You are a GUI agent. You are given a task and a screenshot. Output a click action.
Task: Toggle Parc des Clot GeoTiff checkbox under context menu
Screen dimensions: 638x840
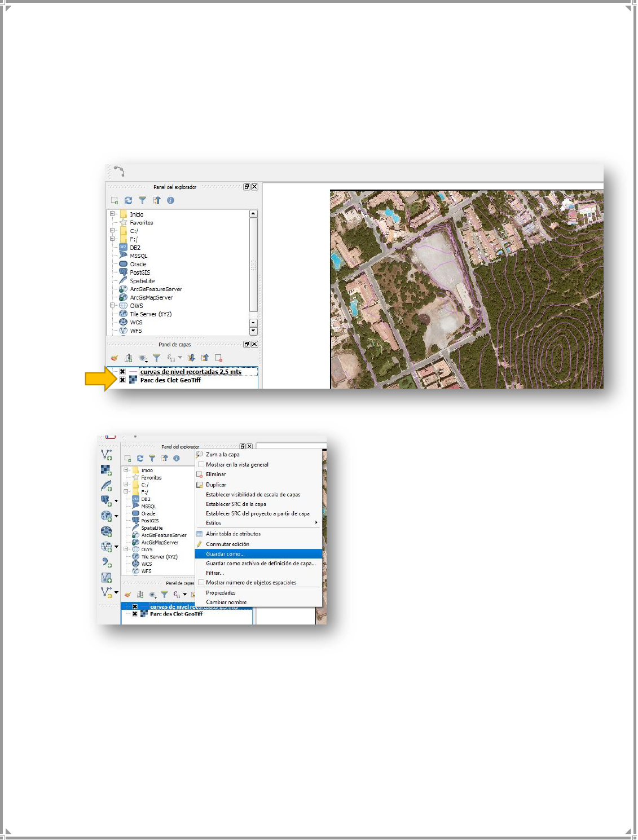(x=135, y=614)
